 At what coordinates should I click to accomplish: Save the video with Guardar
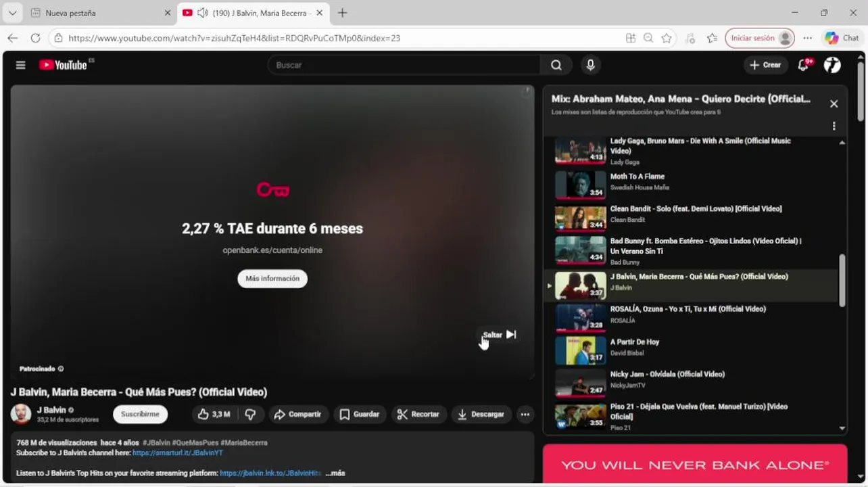[360, 414]
